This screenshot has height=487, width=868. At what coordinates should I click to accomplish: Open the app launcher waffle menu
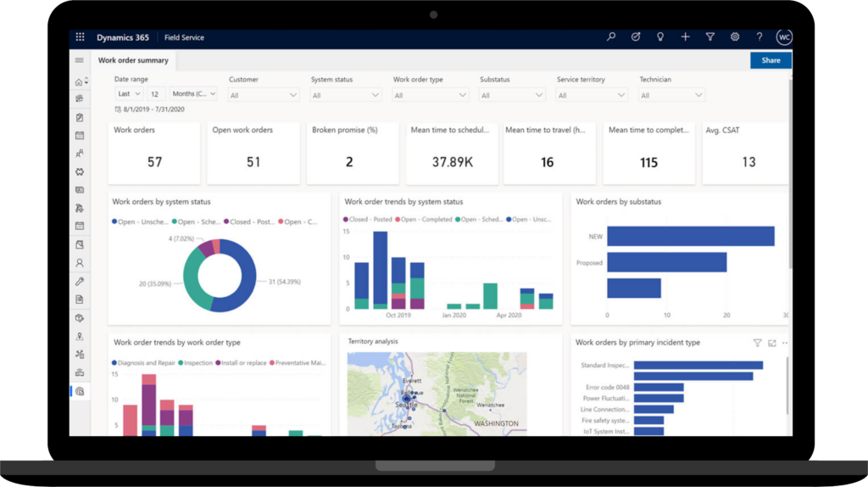80,37
